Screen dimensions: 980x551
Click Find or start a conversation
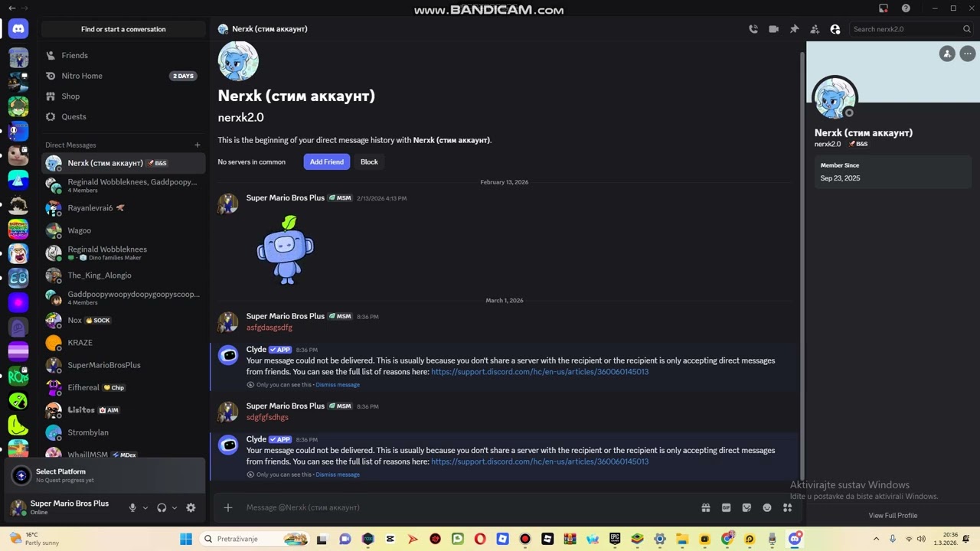point(123,29)
